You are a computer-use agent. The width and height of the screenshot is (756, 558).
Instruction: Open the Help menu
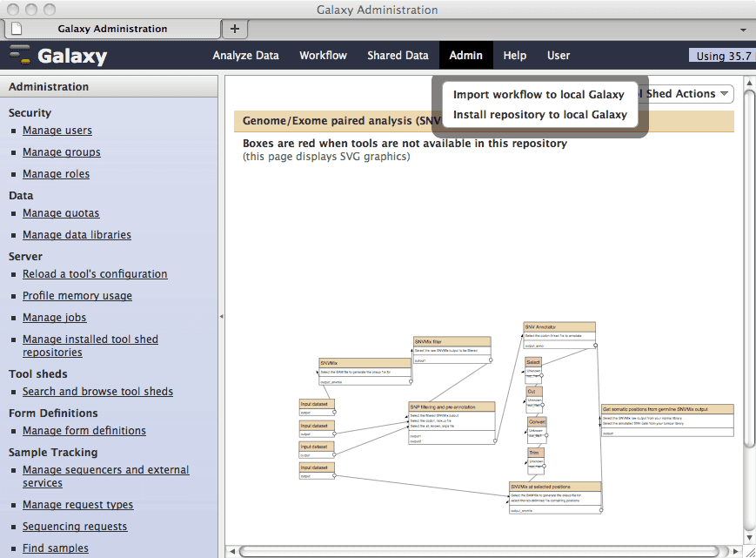click(x=514, y=55)
